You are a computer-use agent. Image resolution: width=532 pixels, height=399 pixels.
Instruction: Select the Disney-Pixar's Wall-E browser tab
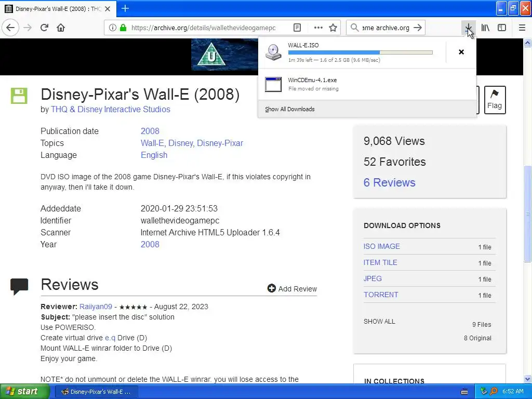(58, 9)
